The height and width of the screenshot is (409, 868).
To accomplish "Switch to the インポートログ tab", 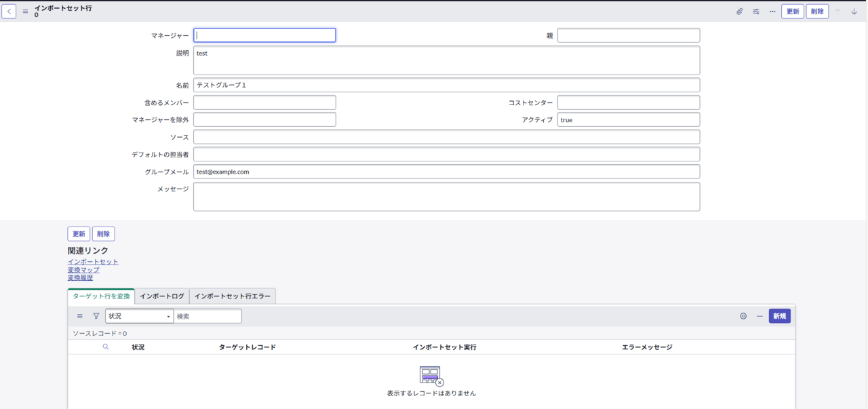I will [x=162, y=296].
